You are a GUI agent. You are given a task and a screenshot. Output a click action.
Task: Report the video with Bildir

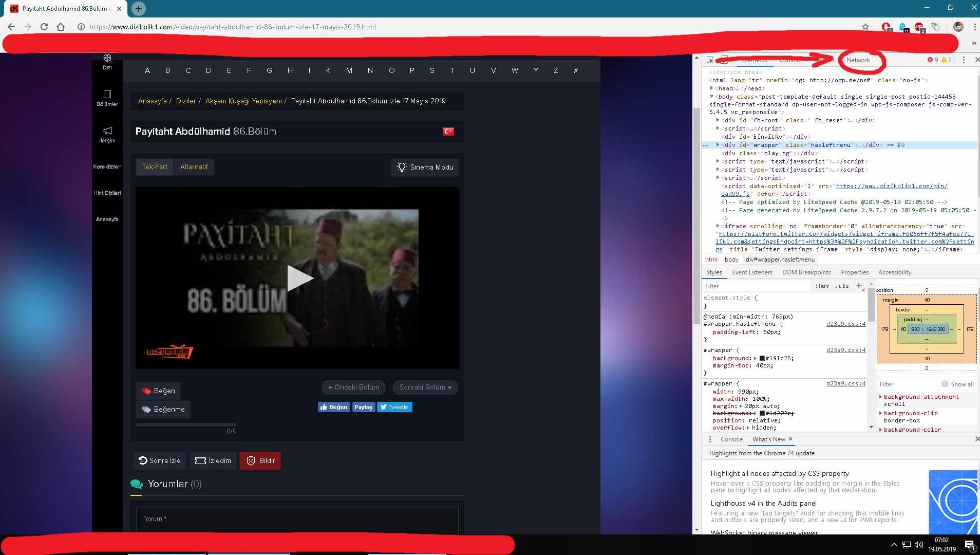tap(260, 460)
